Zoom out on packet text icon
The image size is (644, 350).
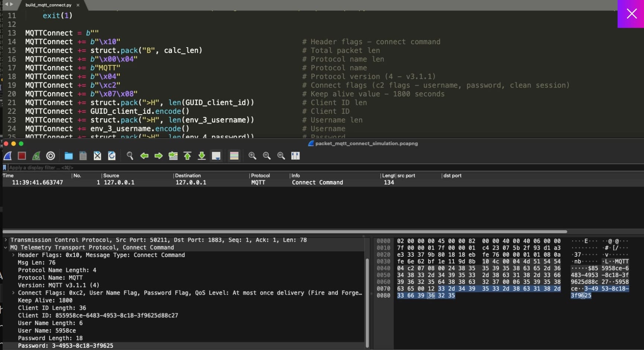pyautogui.click(x=267, y=156)
